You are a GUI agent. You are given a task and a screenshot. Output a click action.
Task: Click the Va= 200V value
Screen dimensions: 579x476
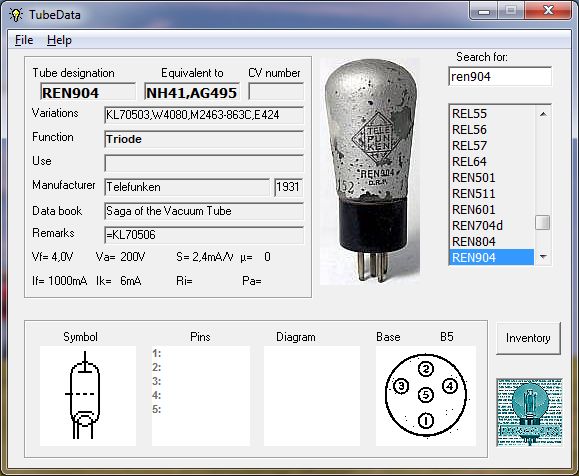[120, 257]
